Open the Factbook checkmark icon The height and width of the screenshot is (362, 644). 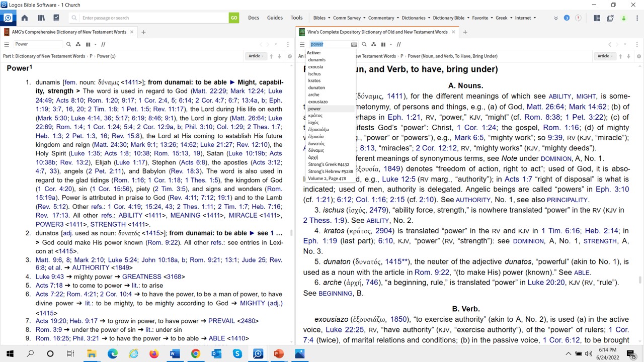(56, 18)
